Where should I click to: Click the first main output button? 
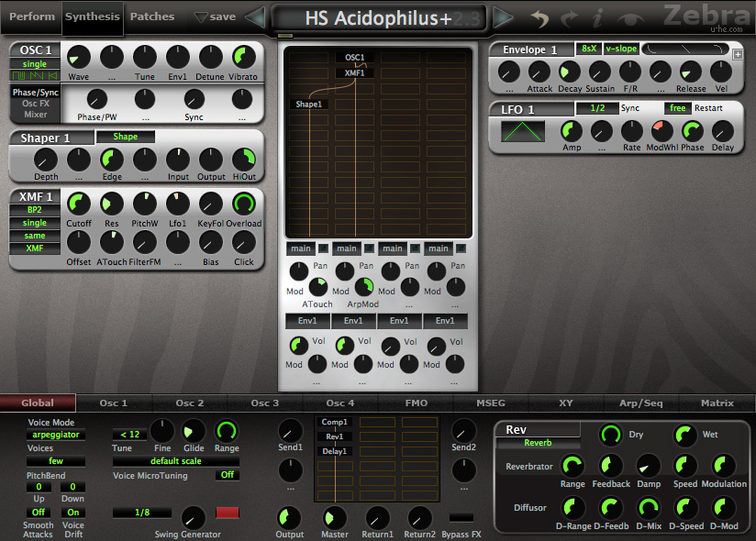coord(301,248)
